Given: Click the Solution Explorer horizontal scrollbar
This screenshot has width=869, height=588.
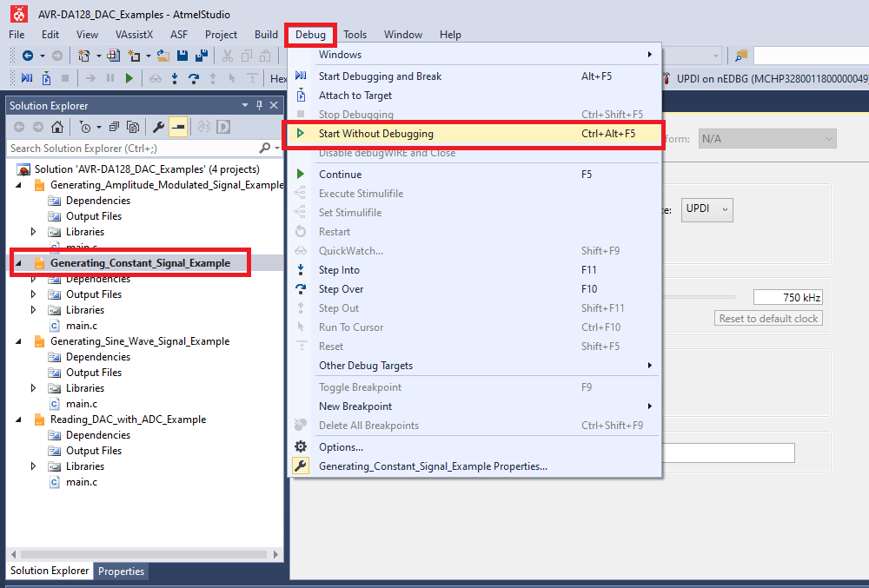Looking at the screenshot, I should 144,554.
